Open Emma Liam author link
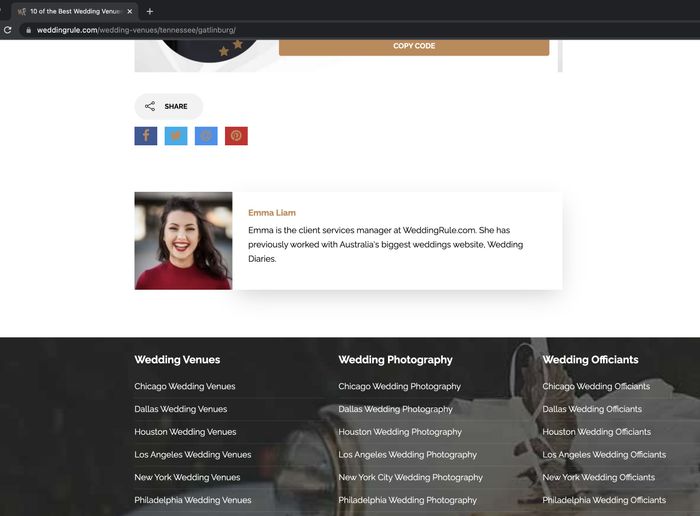 coord(272,212)
